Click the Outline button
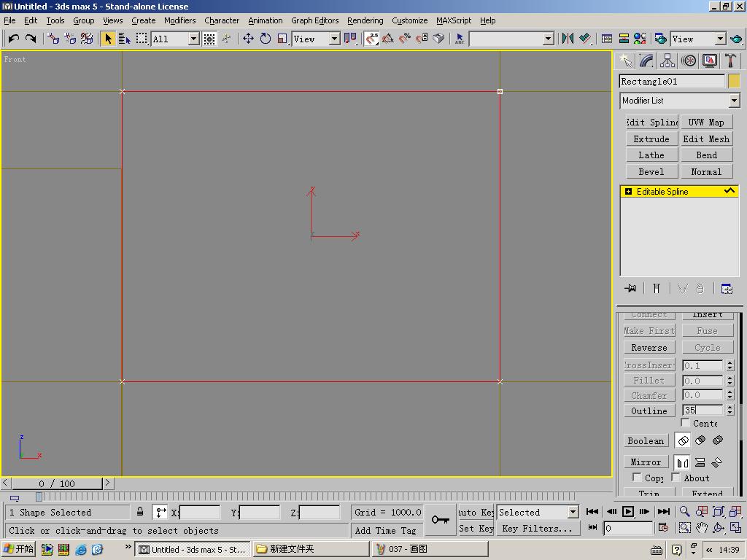Image resolution: width=747 pixels, height=560 pixels. click(x=649, y=411)
